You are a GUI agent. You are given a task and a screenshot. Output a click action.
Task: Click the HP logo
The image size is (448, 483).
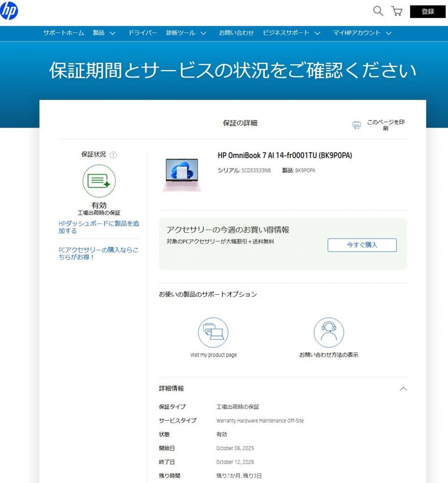click(9, 10)
